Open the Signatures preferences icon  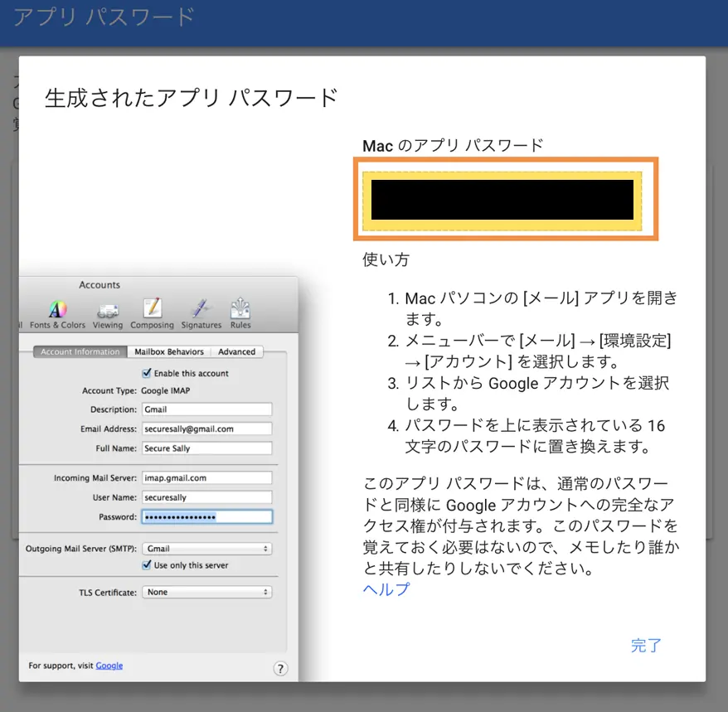click(201, 314)
